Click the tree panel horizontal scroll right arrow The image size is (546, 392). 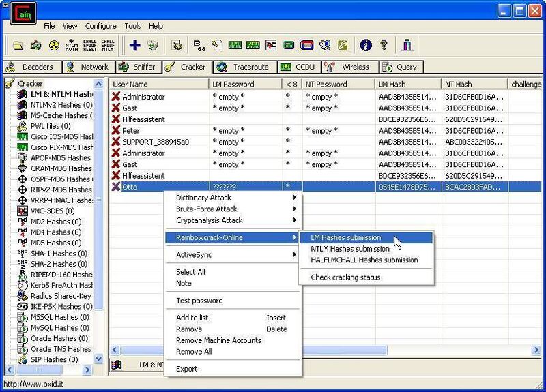tap(87, 370)
